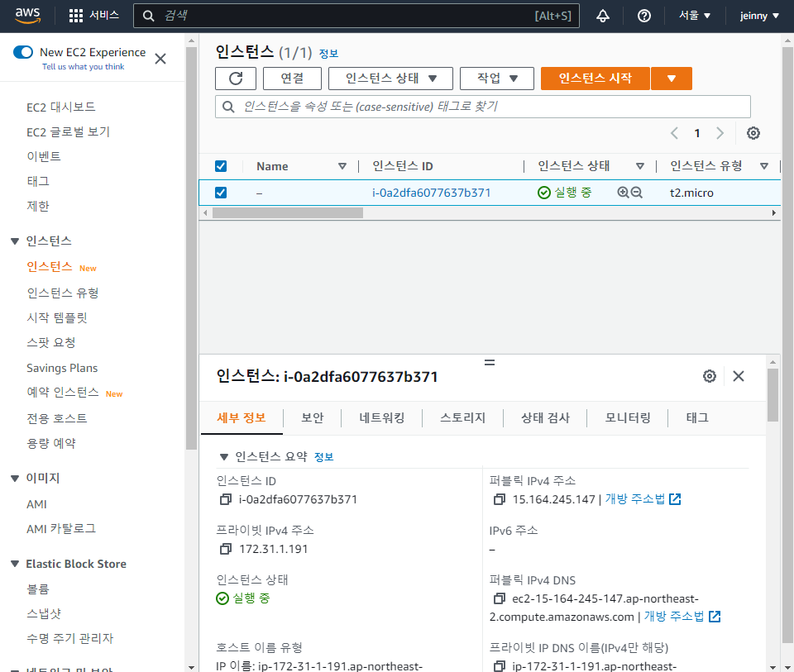Open 인스턴스 상태 dropdown button
This screenshot has height=672, width=794.
tap(390, 79)
